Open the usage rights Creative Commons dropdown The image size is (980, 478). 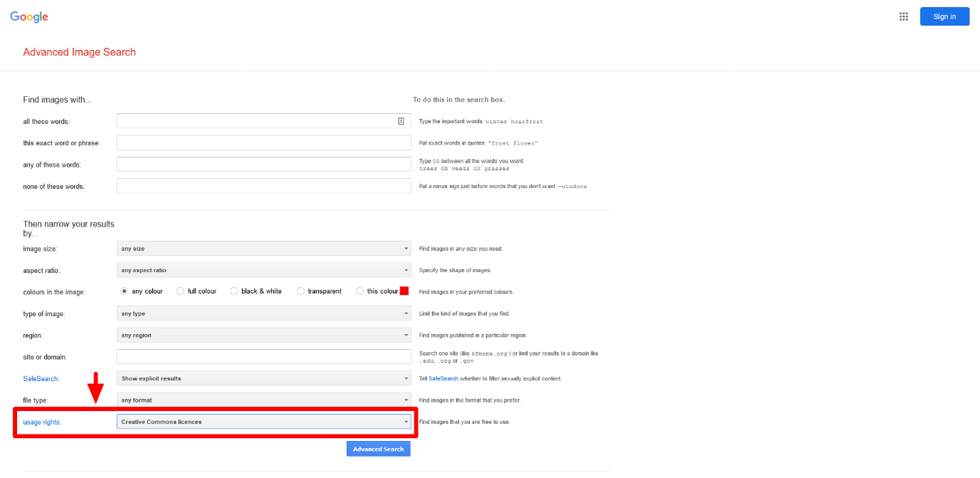coord(263,422)
